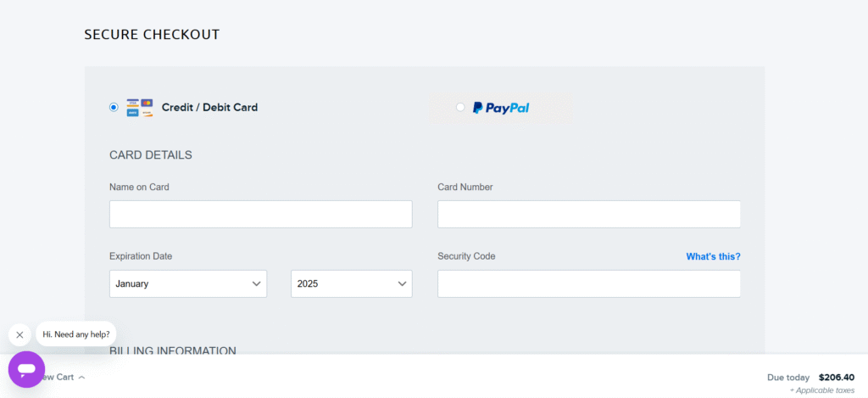Click the Secure Checkout page heading
Viewport: 868px width, 398px height.
point(152,35)
